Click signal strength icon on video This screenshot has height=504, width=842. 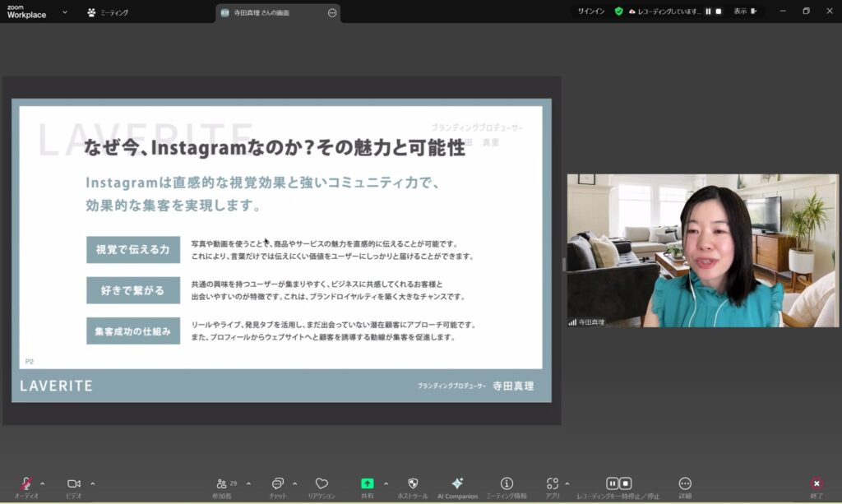pyautogui.click(x=572, y=322)
